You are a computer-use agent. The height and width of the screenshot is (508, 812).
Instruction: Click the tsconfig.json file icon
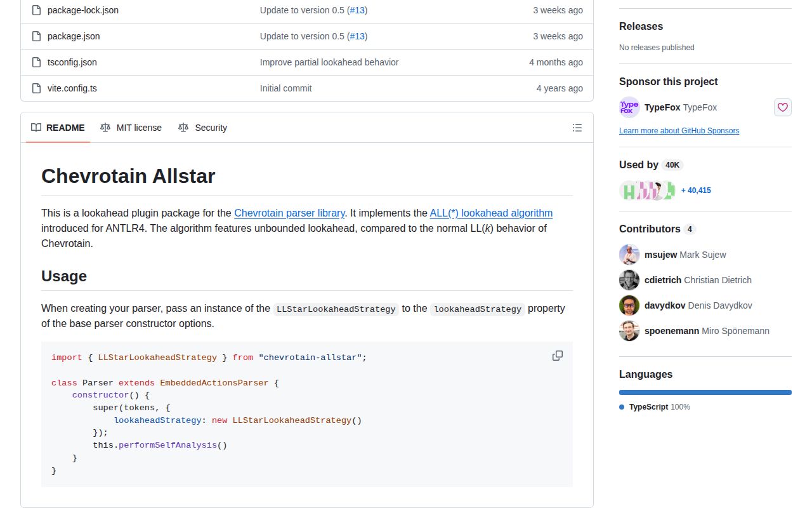[36, 62]
